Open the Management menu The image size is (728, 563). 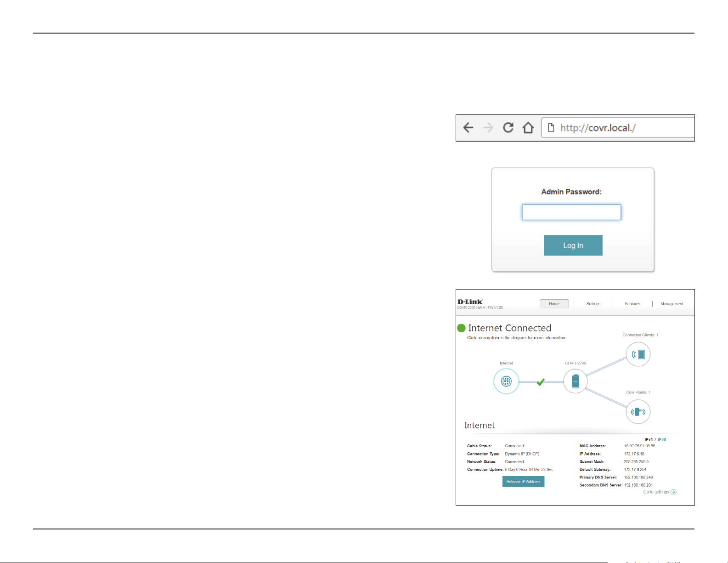tap(672, 304)
